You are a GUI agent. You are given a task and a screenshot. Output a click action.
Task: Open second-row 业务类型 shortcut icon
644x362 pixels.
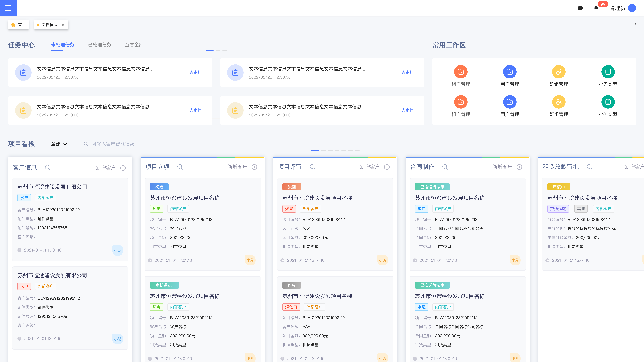coord(608,102)
